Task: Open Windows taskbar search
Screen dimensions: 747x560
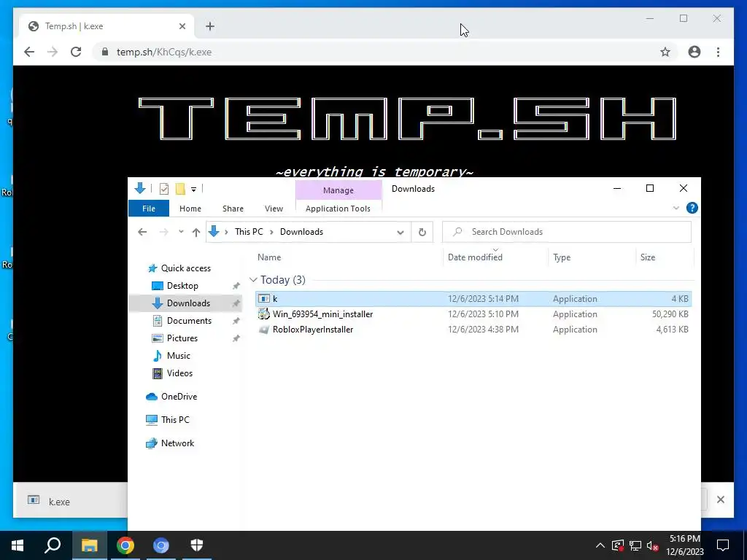Action: [x=53, y=545]
